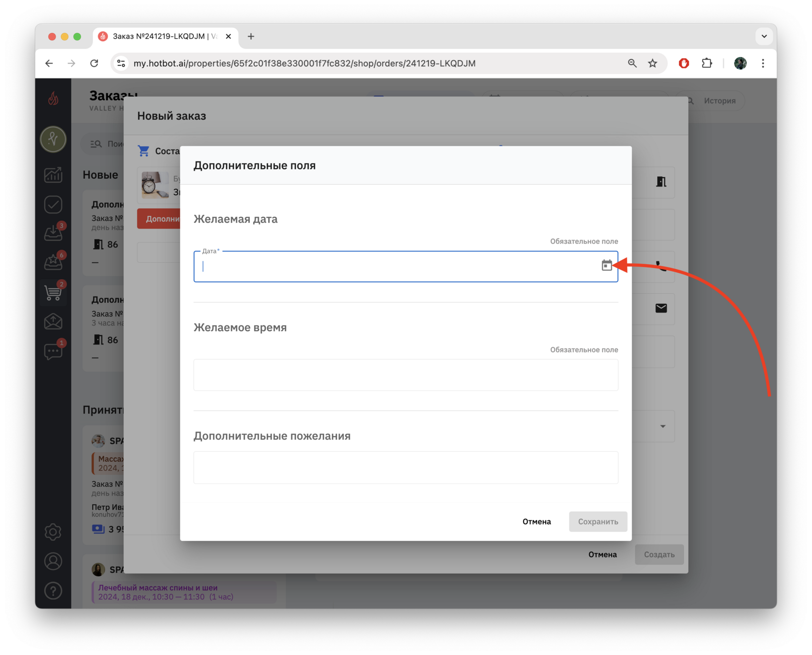Click the address bar URL

point(304,63)
